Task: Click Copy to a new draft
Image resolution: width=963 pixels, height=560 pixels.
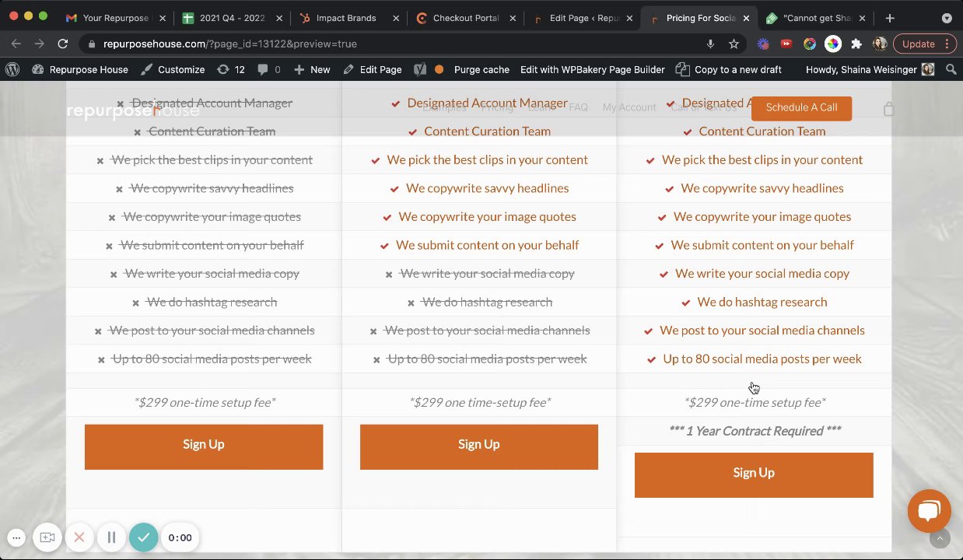Action: [729, 69]
